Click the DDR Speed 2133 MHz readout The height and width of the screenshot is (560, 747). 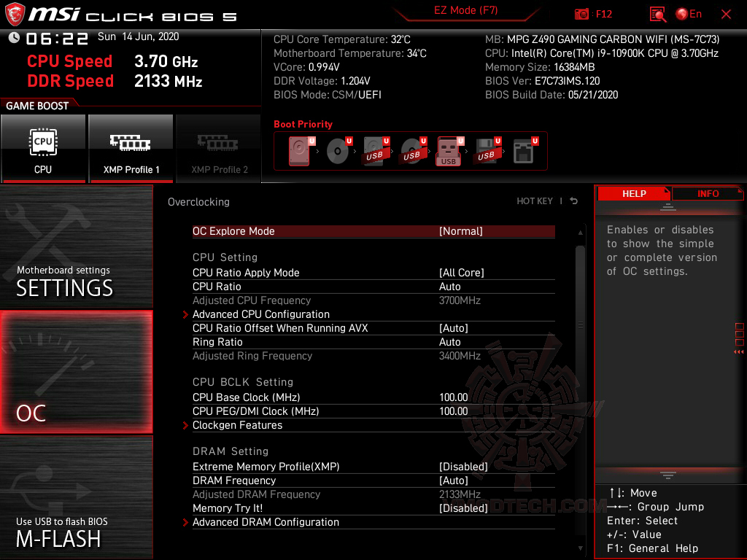115,81
